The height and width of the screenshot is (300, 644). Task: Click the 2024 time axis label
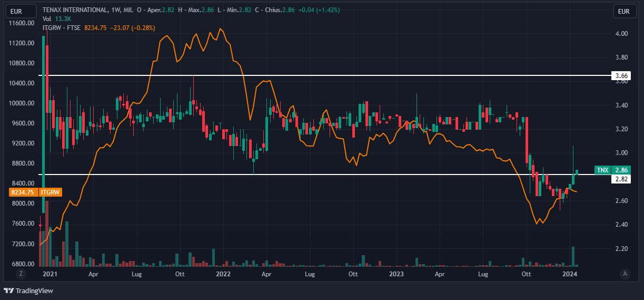(570, 274)
